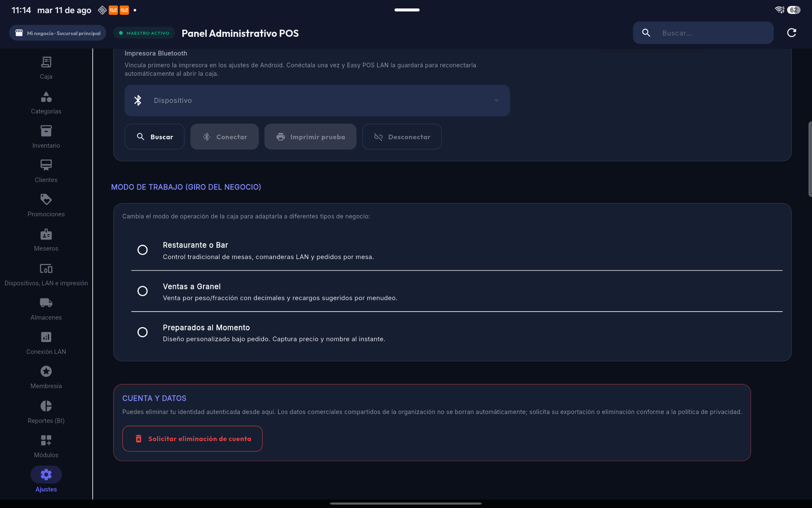
Task: Open Mi negocio Sucursal principal selector
Action: [58, 33]
